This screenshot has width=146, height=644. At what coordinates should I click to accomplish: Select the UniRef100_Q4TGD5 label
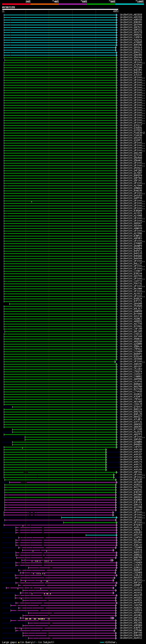pyautogui.click(x=131, y=482)
